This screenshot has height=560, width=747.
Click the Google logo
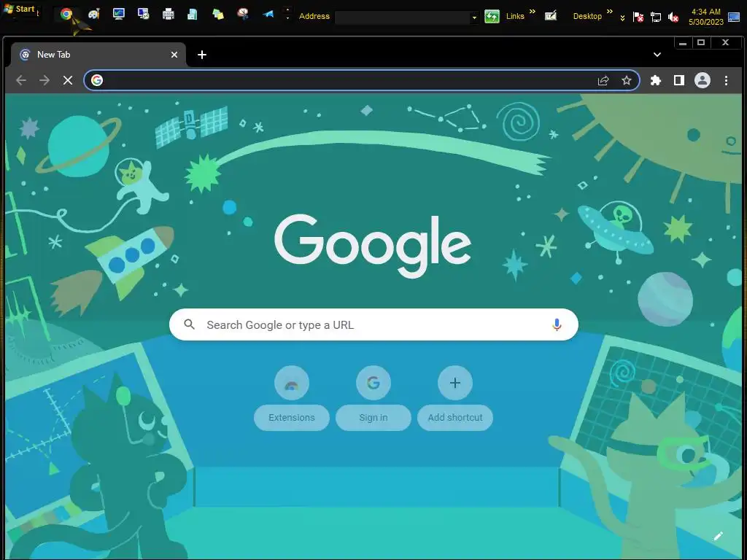coord(373,246)
